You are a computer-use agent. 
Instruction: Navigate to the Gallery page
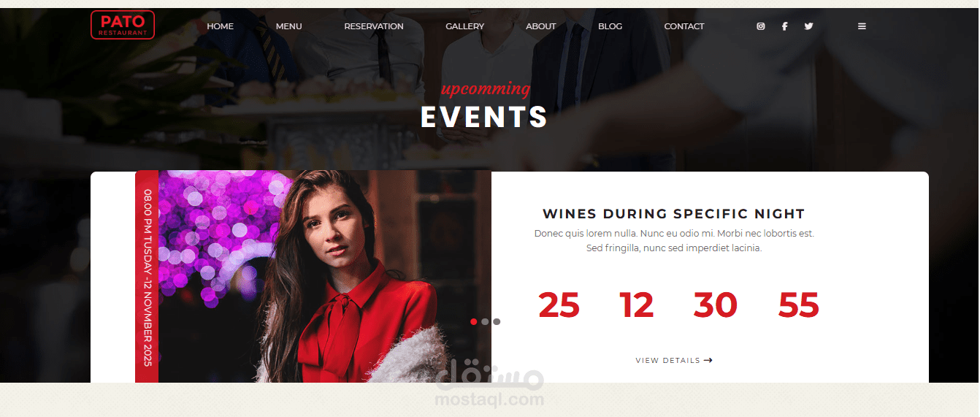(465, 26)
